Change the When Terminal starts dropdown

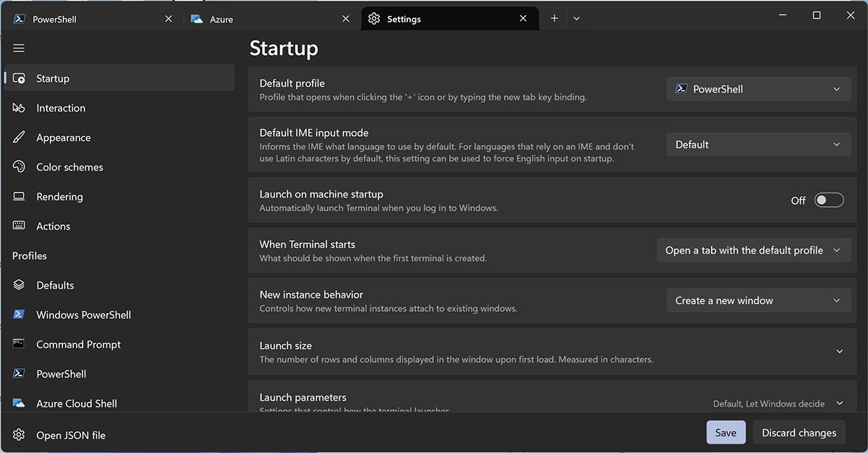click(x=753, y=250)
